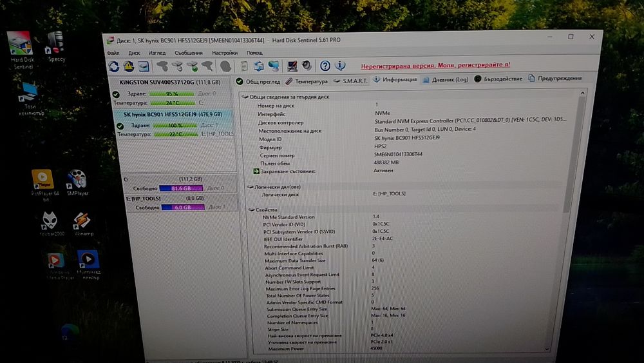Collapse the Свойства section
644x363 pixels.
251,210
